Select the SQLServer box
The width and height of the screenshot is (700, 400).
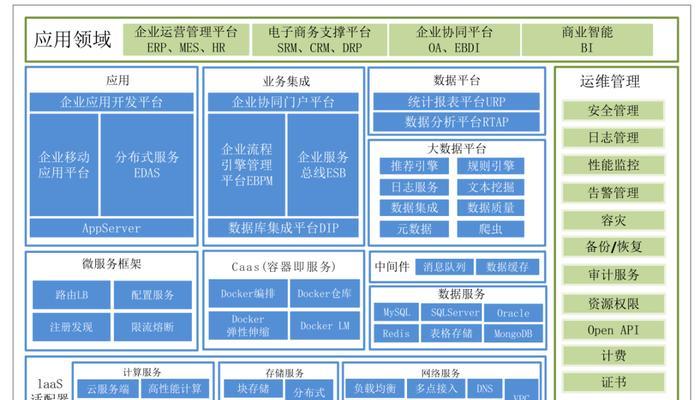[451, 312]
